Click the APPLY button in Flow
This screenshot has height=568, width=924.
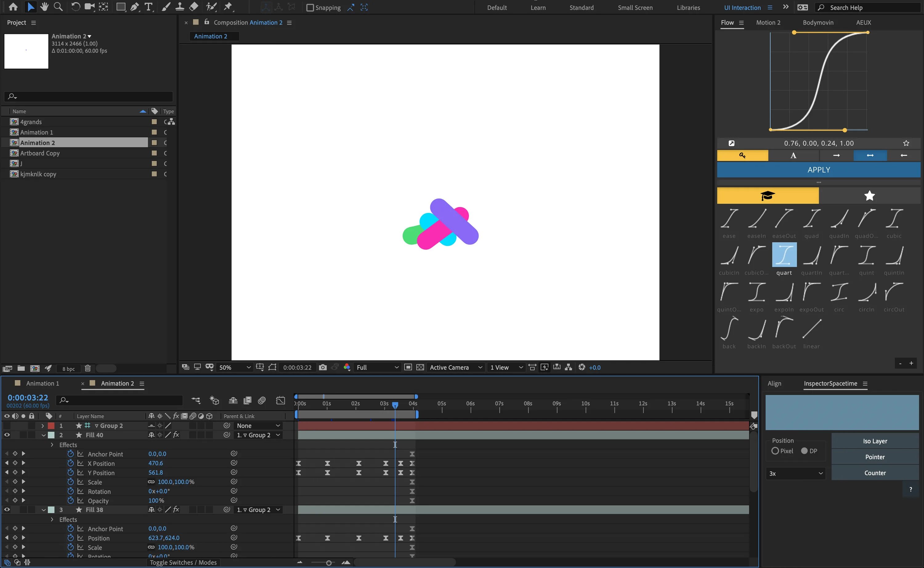click(x=818, y=170)
